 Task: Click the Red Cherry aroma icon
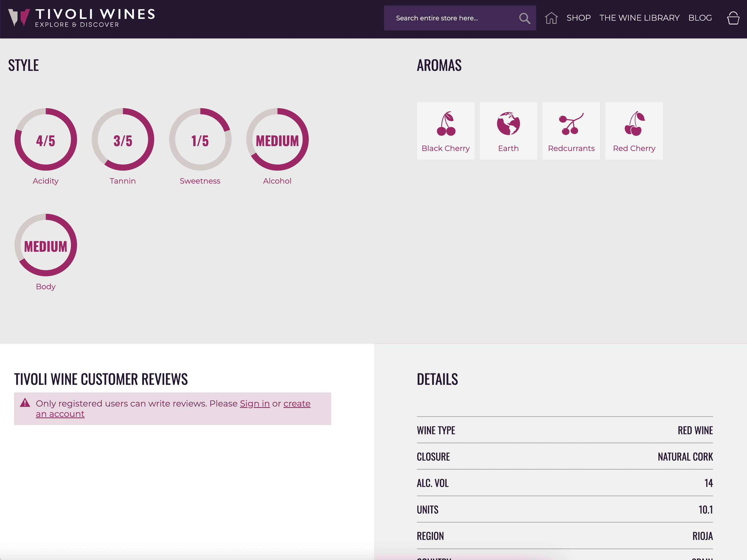point(634,124)
